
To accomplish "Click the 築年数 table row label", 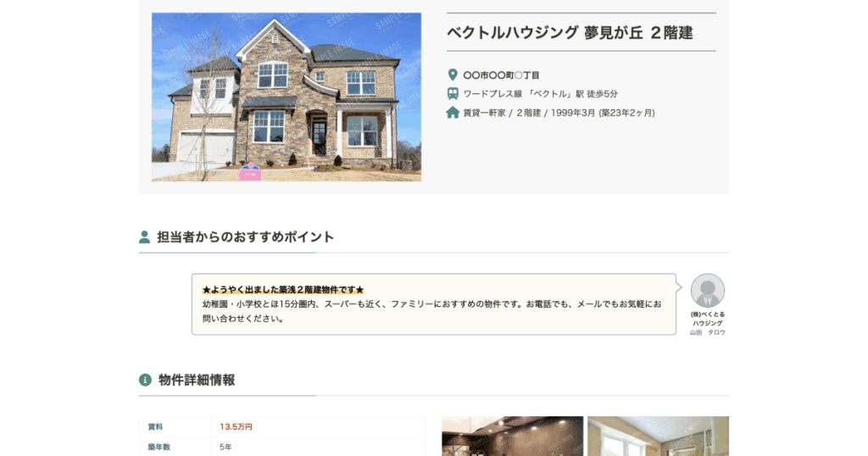I will [159, 447].
